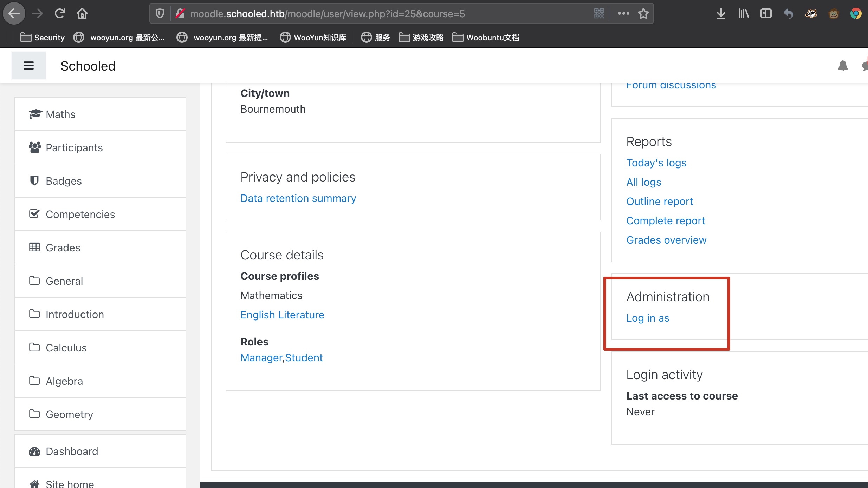Open the page actions three-dot menu

623,14
